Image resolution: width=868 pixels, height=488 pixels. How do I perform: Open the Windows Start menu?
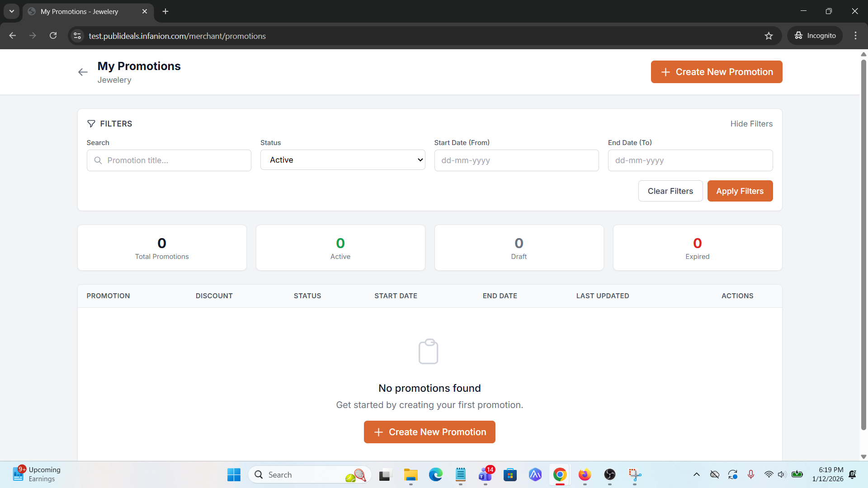pyautogui.click(x=234, y=475)
